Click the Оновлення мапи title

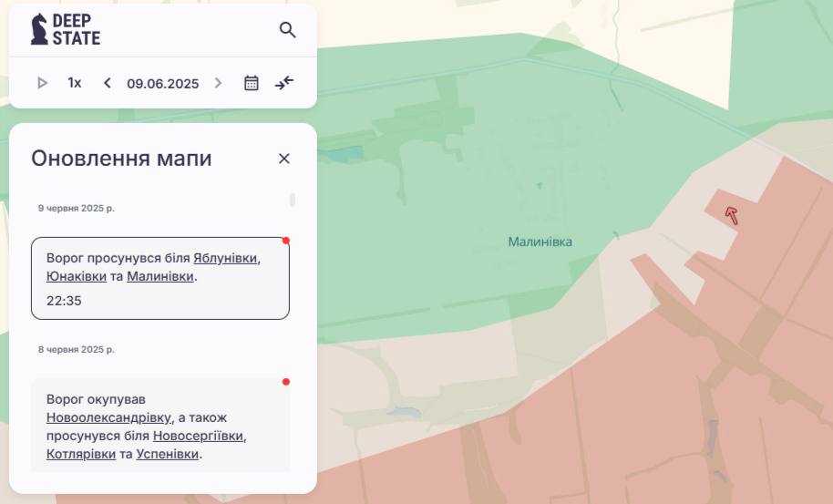(121, 159)
